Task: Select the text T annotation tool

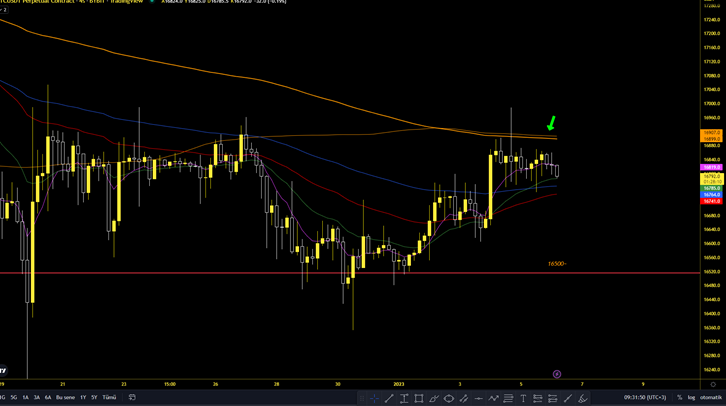Action: (523, 398)
